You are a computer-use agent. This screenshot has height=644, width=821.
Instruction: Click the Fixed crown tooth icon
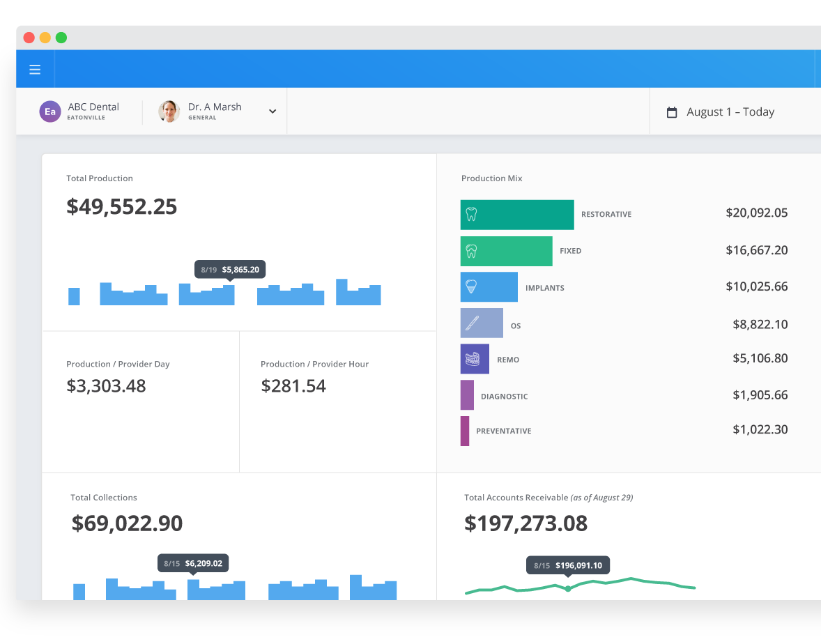471,251
